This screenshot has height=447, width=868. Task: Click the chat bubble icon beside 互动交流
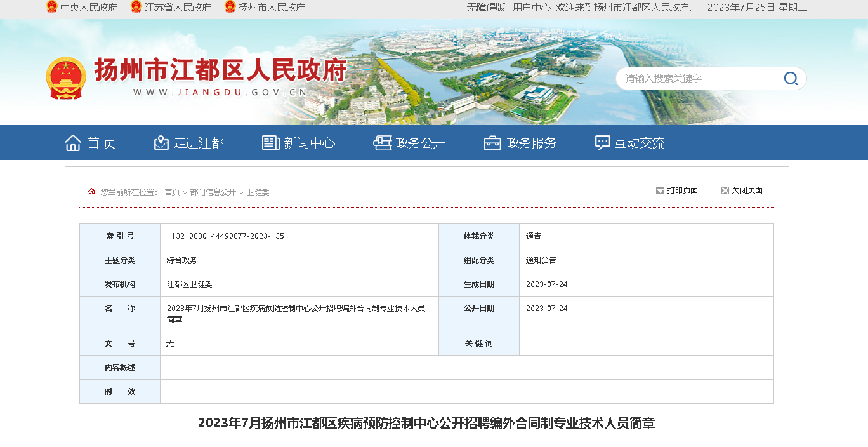602,143
